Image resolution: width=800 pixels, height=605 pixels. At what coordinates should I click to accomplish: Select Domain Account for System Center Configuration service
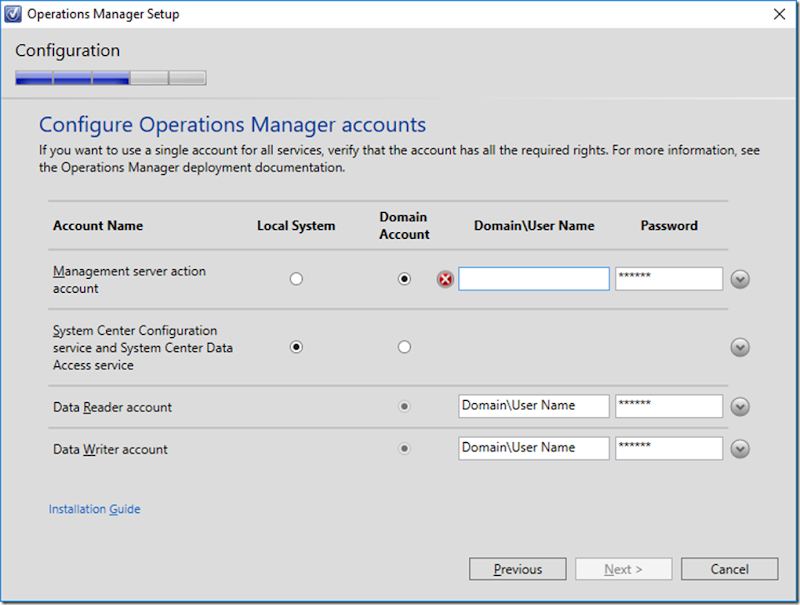404,347
